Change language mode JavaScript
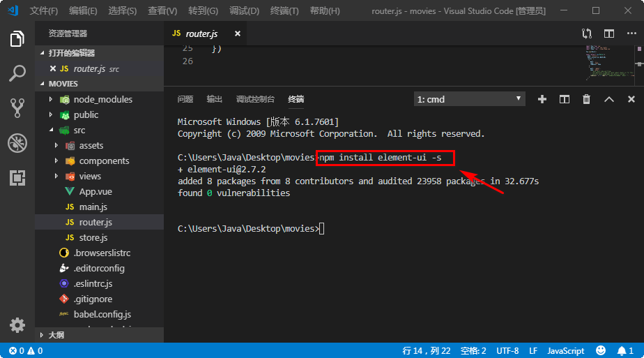This screenshot has height=358, width=644. 565,350
